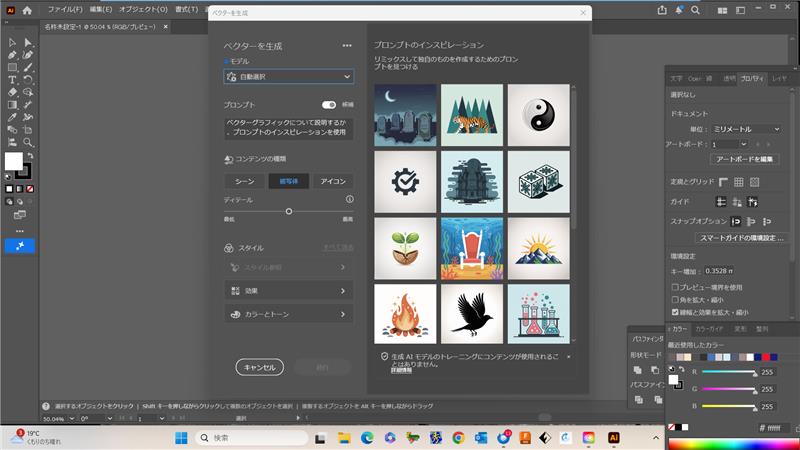Select the Zoom magnifier tool

[28, 142]
